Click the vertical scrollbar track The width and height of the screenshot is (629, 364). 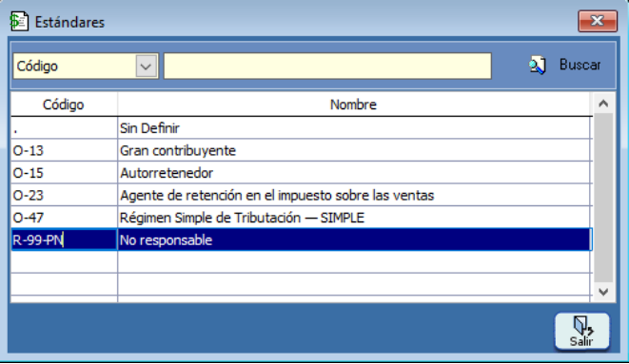(603, 198)
